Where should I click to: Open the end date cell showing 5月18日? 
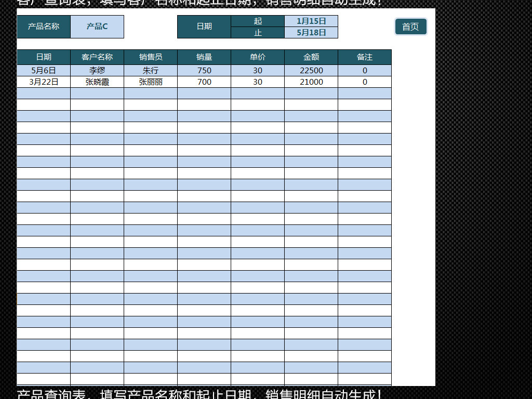[x=311, y=32]
